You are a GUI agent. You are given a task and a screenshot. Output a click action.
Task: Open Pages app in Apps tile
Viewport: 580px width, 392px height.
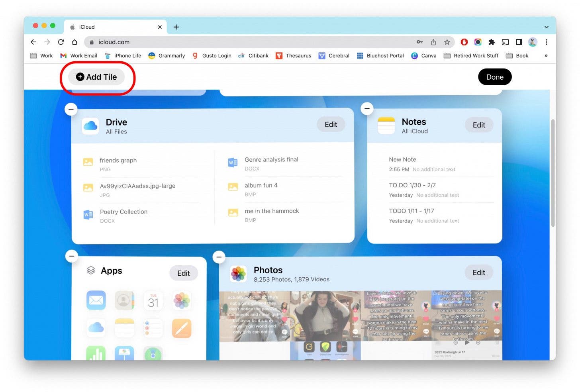coord(182,328)
